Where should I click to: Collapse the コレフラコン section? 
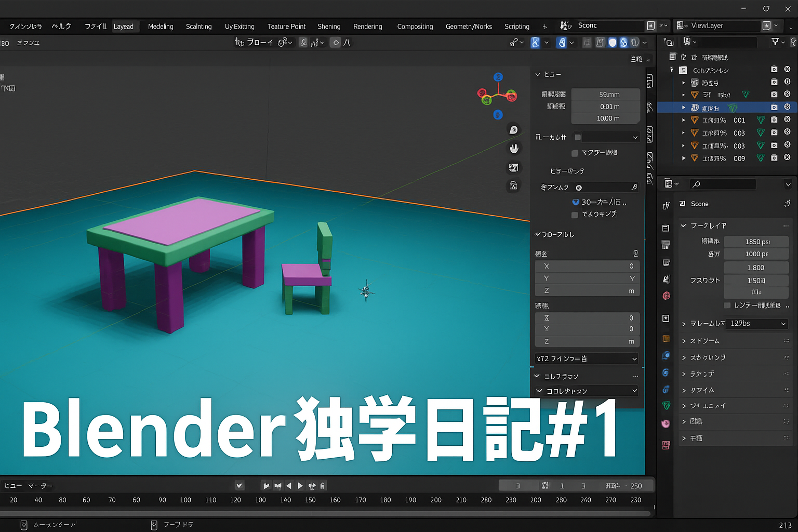(x=556, y=376)
